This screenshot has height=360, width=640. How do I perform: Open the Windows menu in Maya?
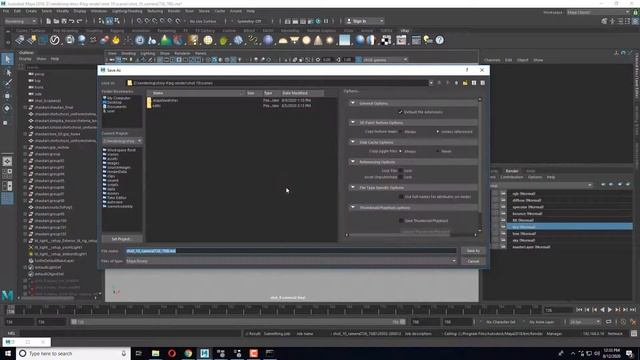click(99, 11)
